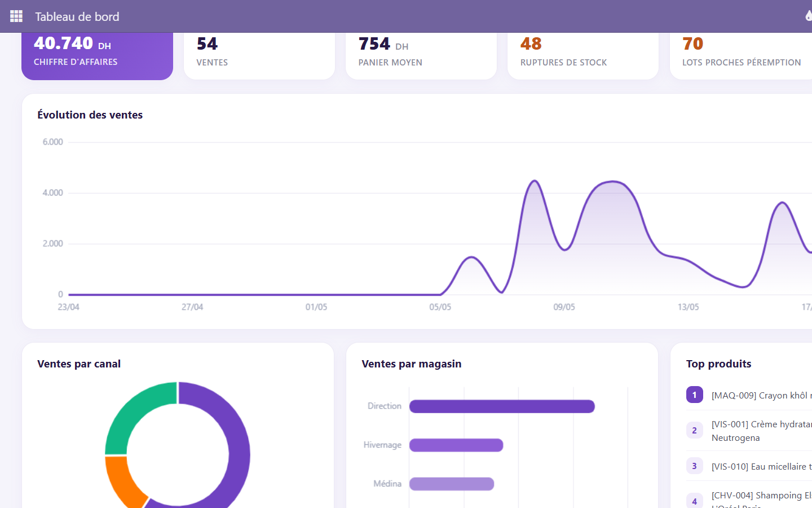Open the Chiffre d'affaires card

click(97, 56)
